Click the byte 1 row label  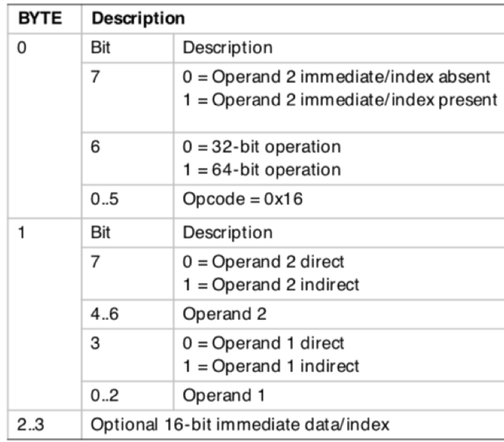click(x=21, y=232)
